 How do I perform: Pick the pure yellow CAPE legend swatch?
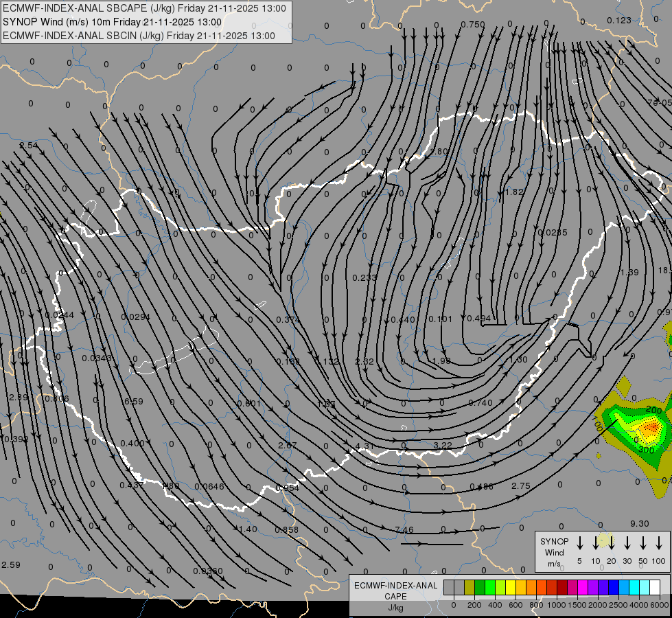511,587
